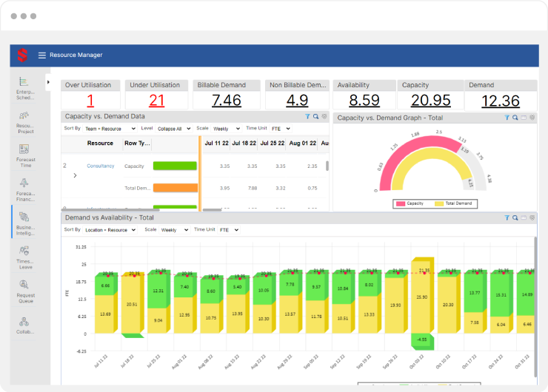Open settings of Demand vs Availability panel

pyautogui.click(x=532, y=217)
